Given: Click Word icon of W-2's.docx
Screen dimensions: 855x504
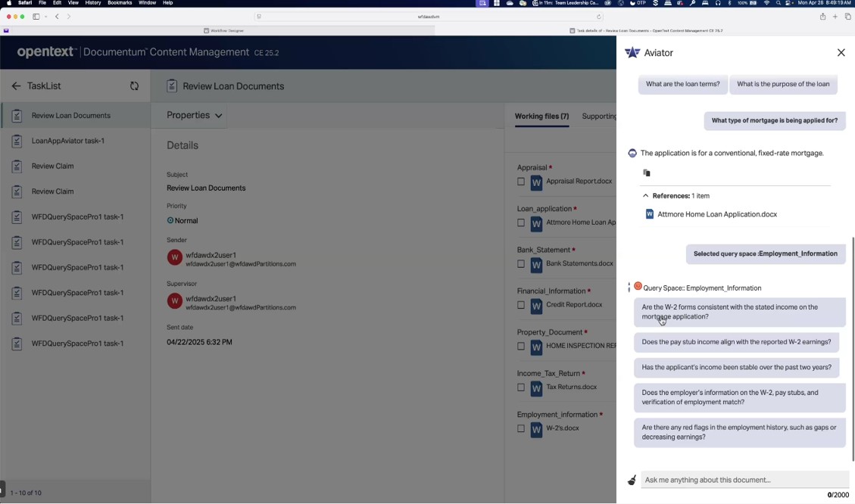Looking at the screenshot, I should click(537, 429).
